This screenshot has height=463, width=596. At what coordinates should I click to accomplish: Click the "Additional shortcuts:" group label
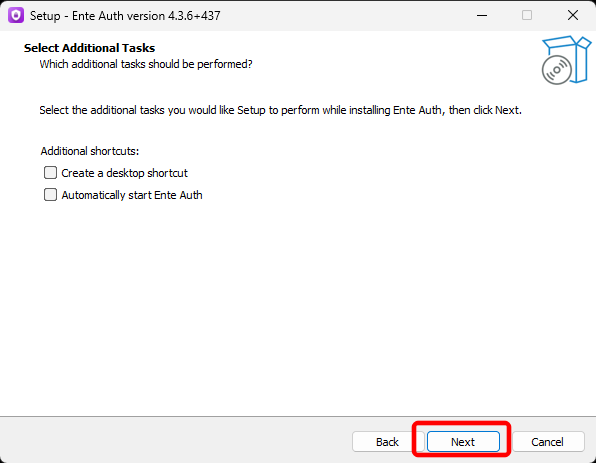pos(90,151)
